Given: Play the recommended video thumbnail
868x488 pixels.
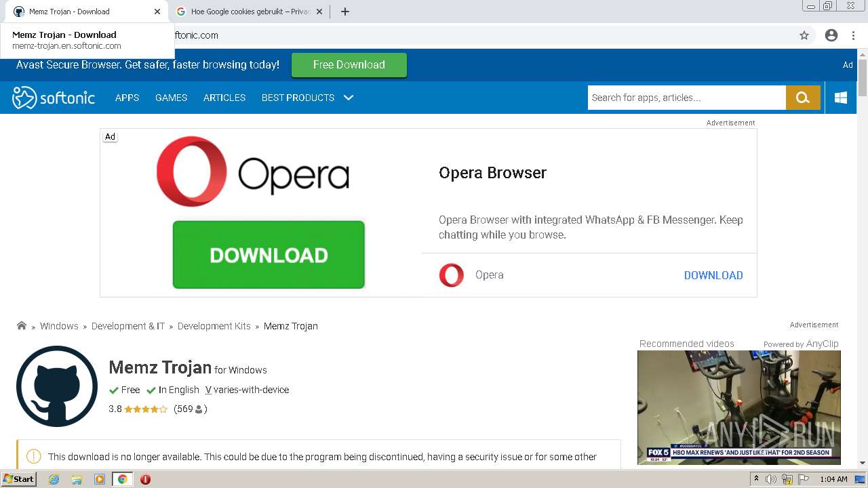Looking at the screenshot, I should click(x=739, y=407).
